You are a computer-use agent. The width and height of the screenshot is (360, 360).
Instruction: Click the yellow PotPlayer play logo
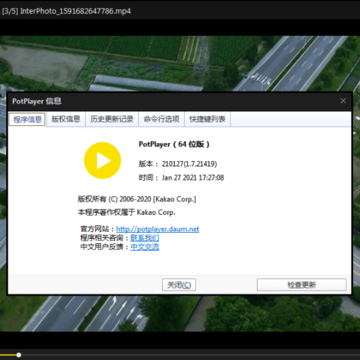[x=102, y=161]
